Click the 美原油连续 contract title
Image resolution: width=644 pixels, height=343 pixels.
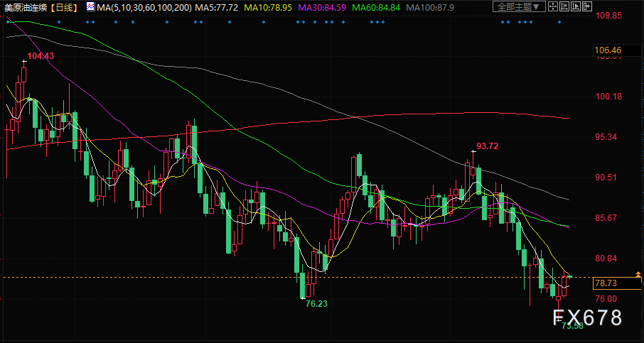(x=26, y=7)
